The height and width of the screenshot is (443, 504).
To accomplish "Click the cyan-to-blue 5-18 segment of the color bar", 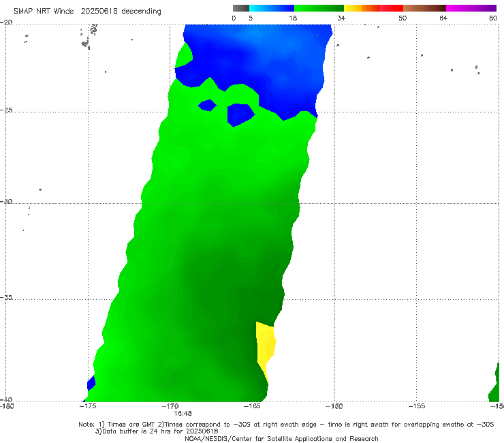I will [272, 8].
